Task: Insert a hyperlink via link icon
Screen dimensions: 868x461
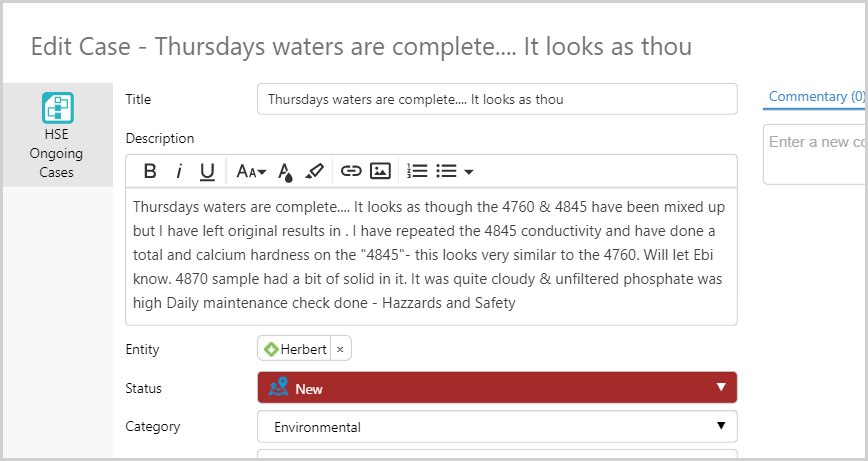Action: (x=351, y=171)
